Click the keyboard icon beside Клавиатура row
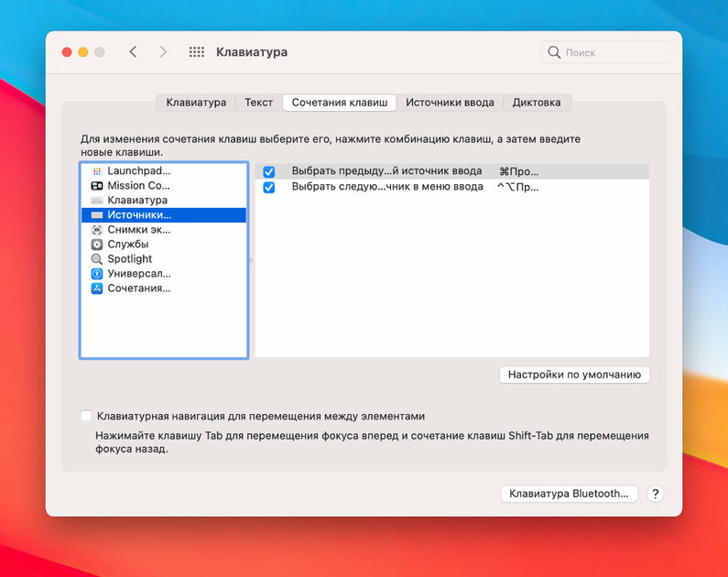The width and height of the screenshot is (728, 577). click(96, 201)
